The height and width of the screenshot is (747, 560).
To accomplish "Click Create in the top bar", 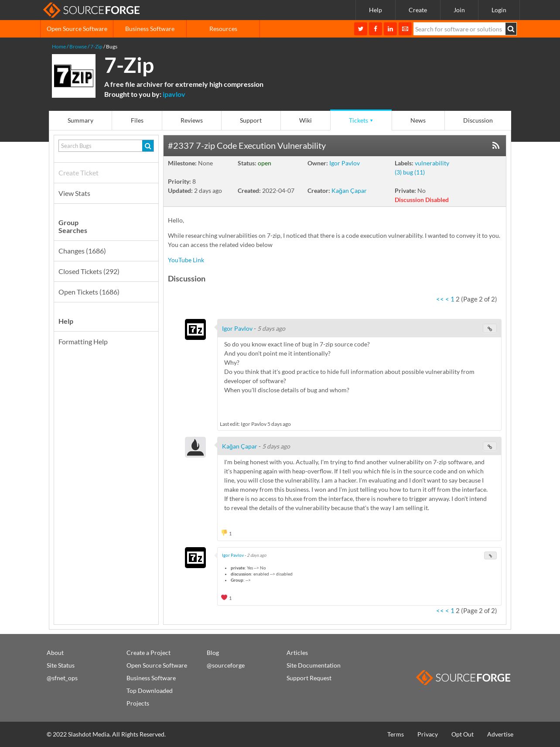I will 418,10.
